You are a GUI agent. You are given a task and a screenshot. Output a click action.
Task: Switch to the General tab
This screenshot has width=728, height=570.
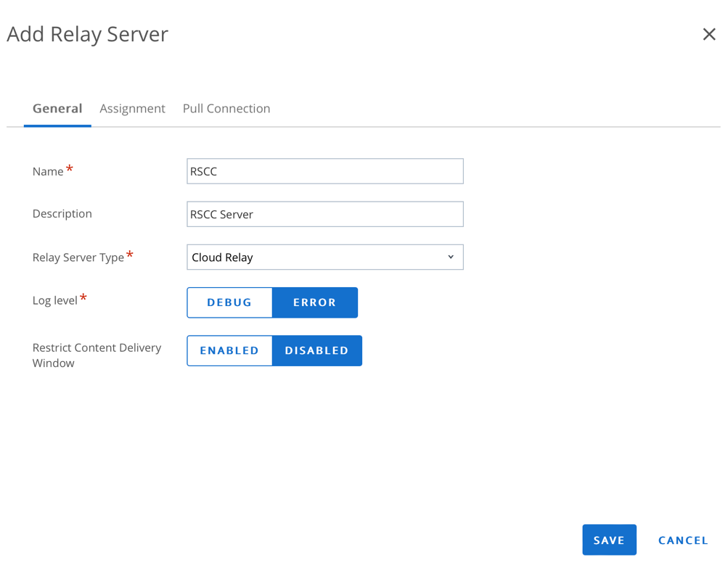pos(57,109)
